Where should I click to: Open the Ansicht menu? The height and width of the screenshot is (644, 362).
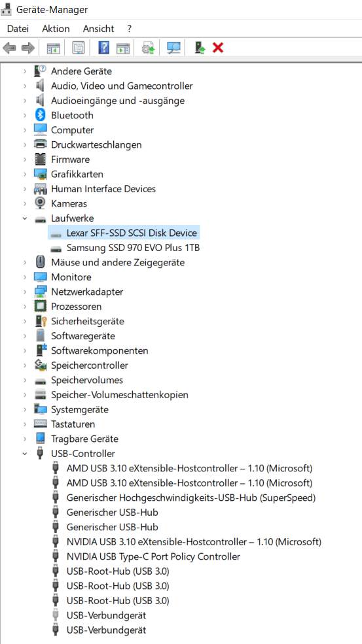click(98, 29)
